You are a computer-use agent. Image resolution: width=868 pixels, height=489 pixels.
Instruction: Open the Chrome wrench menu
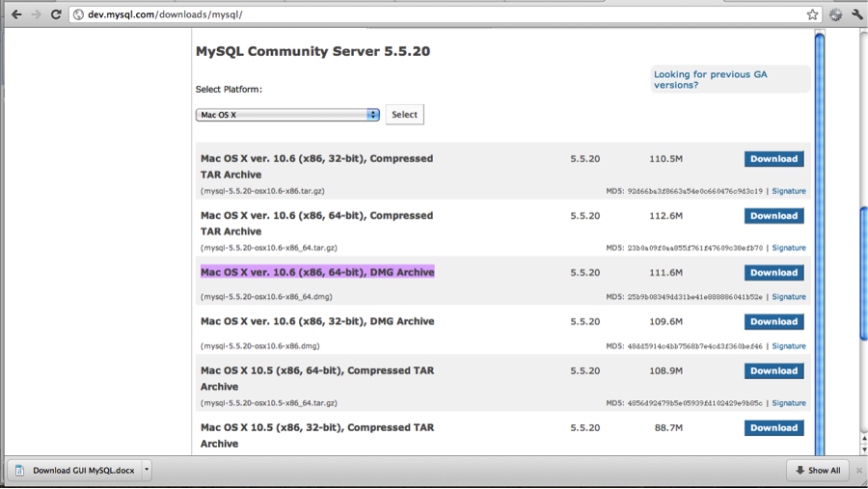pos(856,14)
